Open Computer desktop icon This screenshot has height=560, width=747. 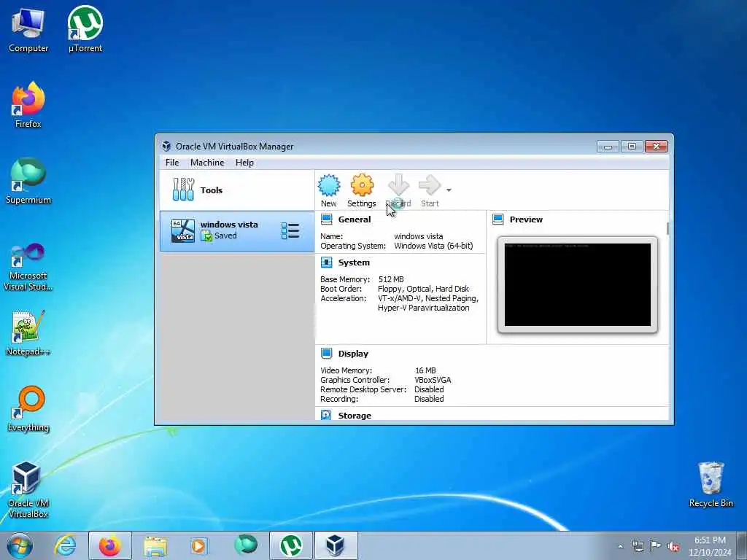[x=28, y=29]
